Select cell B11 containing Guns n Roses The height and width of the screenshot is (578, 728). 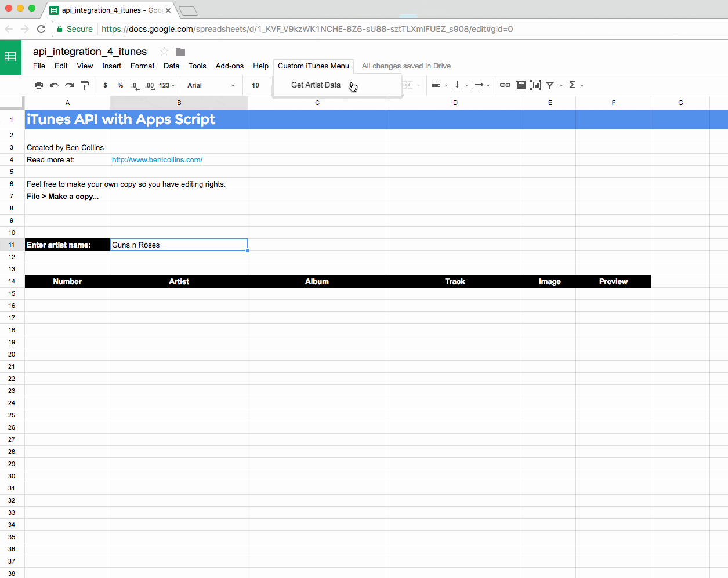[179, 244]
